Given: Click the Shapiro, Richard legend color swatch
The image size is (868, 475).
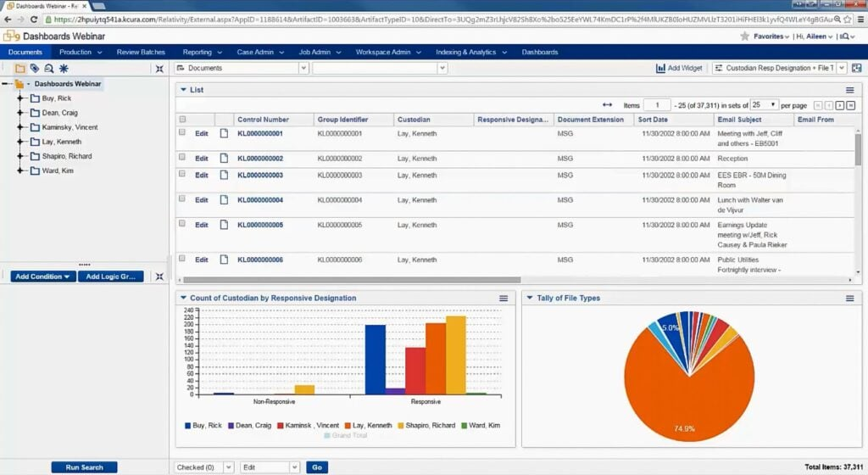Looking at the screenshot, I should pyautogui.click(x=401, y=426).
